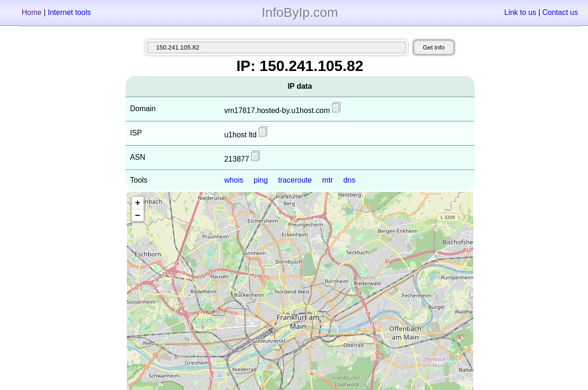Go to Internet tools page
The width and height of the screenshot is (588, 390).
tap(69, 13)
